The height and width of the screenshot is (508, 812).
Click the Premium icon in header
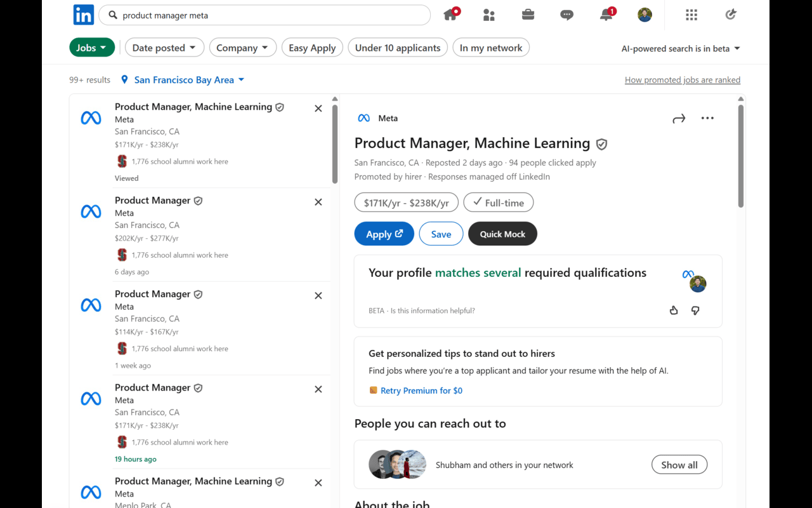click(731, 15)
